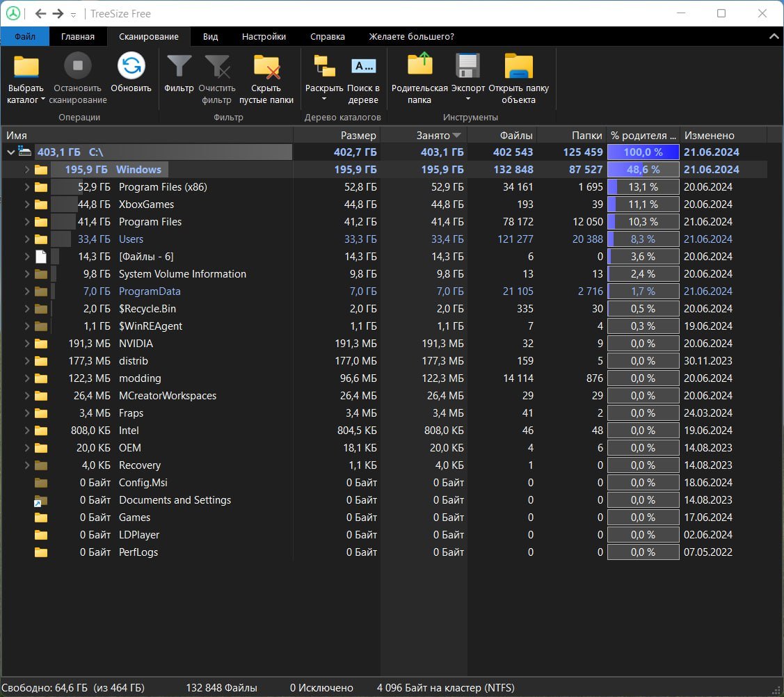The image size is (784, 697).
Task: Expand the Program Files (x86) node
Action: pyautogui.click(x=27, y=187)
